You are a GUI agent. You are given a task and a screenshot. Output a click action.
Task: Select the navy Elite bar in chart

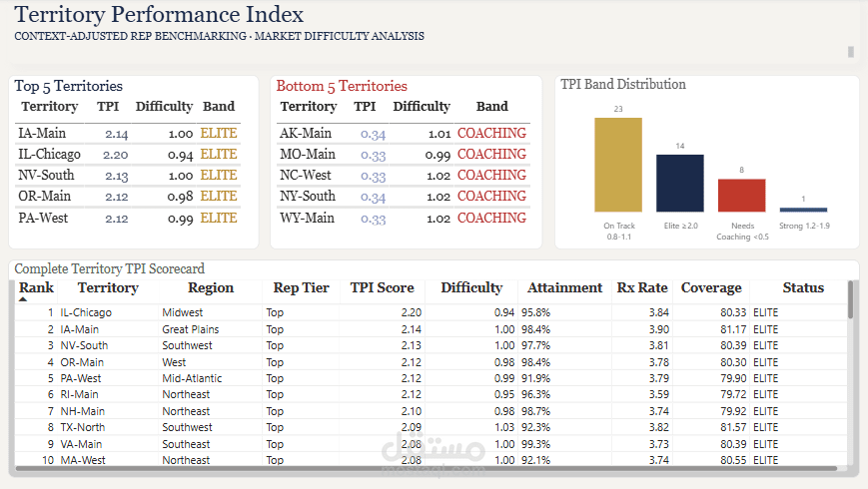[x=680, y=183]
